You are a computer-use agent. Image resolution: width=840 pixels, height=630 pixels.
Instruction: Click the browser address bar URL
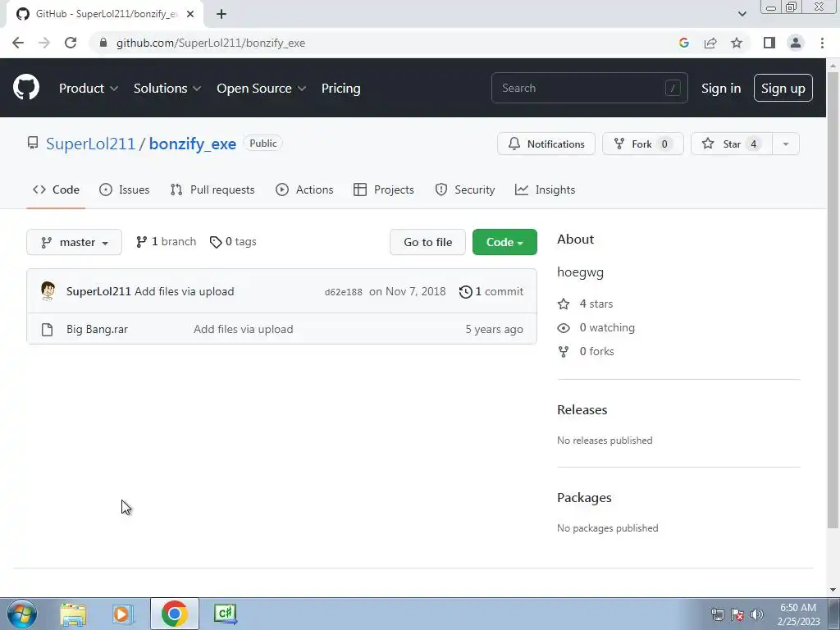[x=211, y=43]
